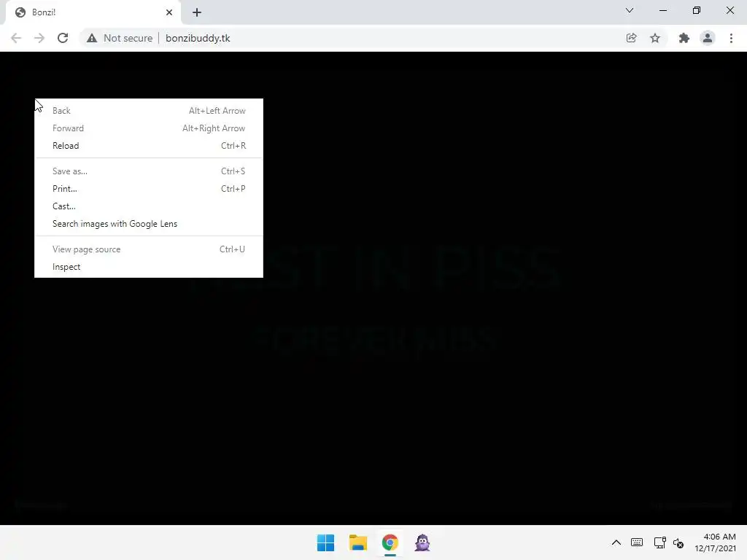This screenshot has height=560, width=747.
Task: Click the network tray icon
Action: click(659, 542)
